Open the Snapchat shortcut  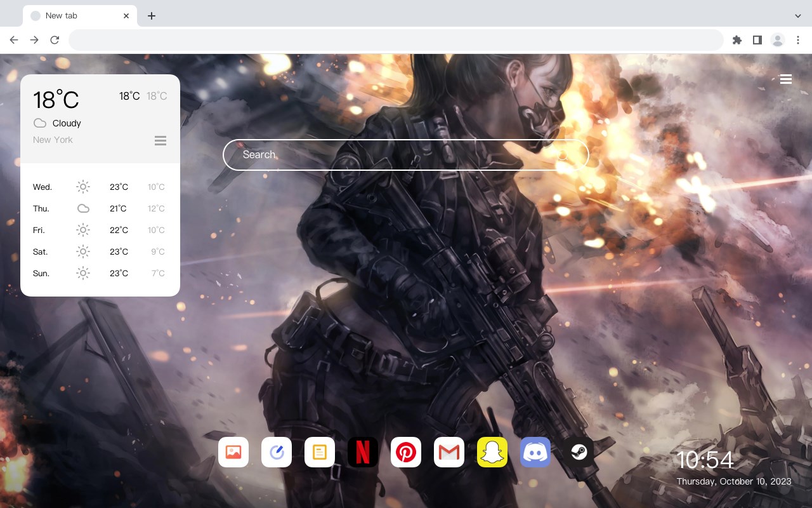(492, 452)
